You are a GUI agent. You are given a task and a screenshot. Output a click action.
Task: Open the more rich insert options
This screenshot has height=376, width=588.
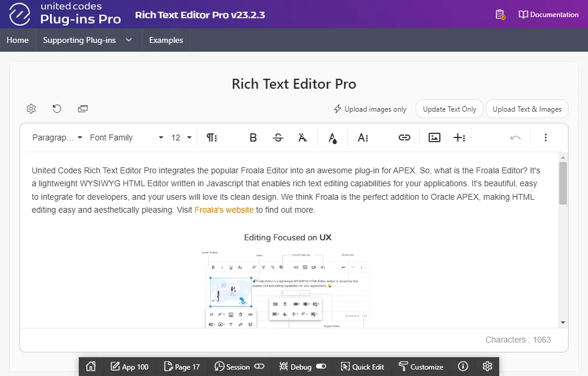coord(460,137)
